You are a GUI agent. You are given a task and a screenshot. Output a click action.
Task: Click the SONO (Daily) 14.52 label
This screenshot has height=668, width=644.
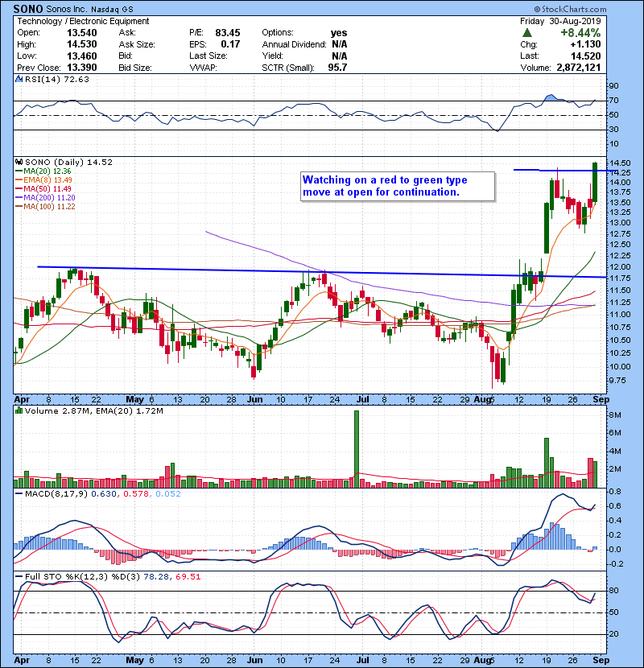68,162
